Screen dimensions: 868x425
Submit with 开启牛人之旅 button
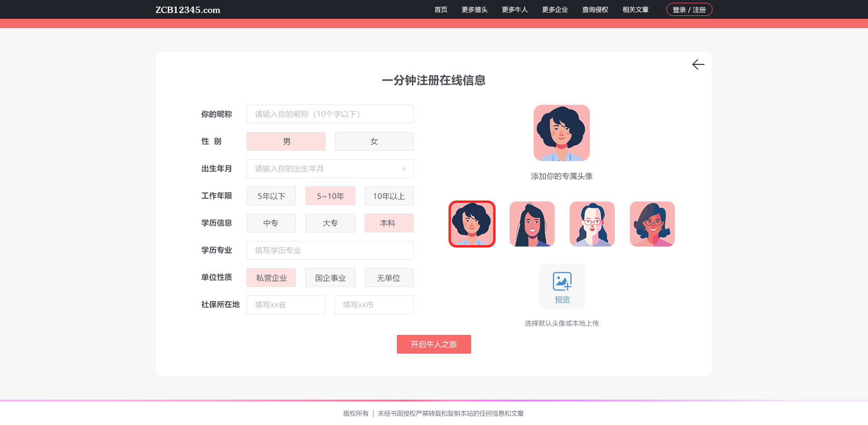point(434,344)
